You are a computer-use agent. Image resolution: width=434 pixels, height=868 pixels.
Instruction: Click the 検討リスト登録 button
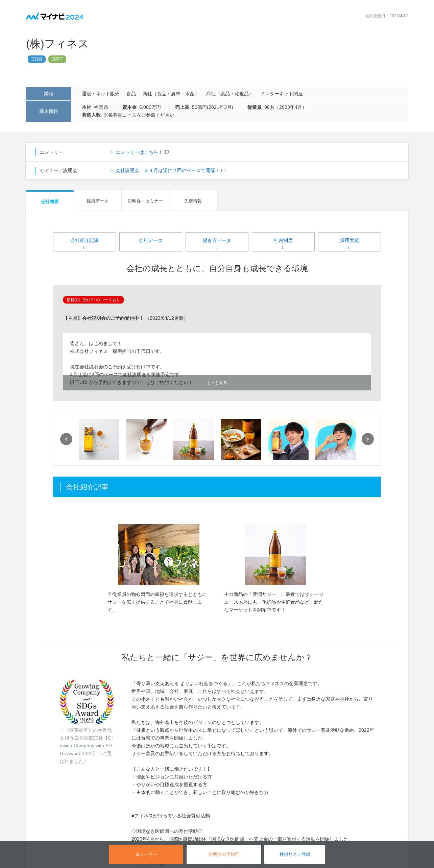[x=295, y=854]
